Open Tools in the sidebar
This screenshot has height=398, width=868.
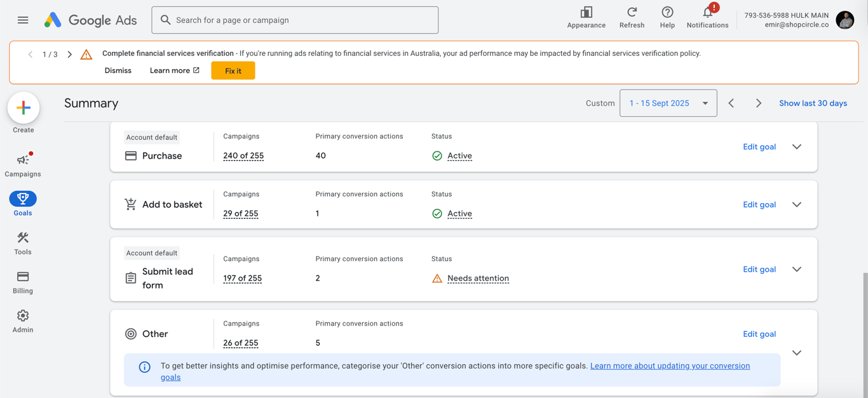pos(23,242)
